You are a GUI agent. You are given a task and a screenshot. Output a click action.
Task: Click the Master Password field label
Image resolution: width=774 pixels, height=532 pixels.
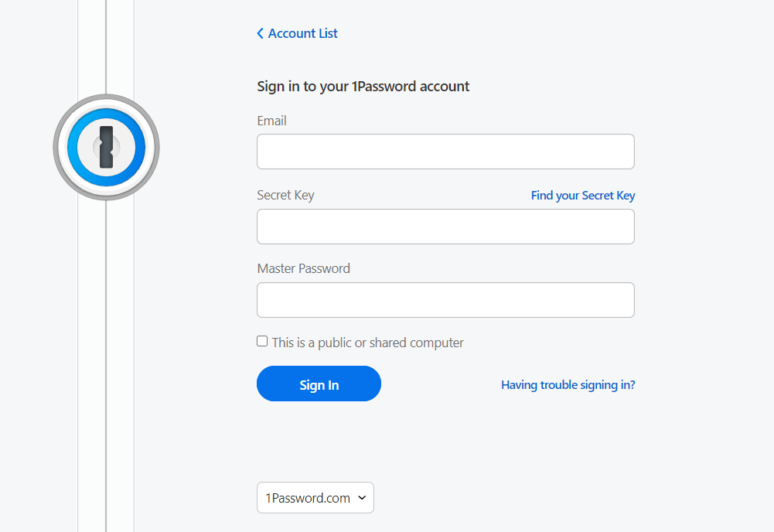pyautogui.click(x=303, y=268)
